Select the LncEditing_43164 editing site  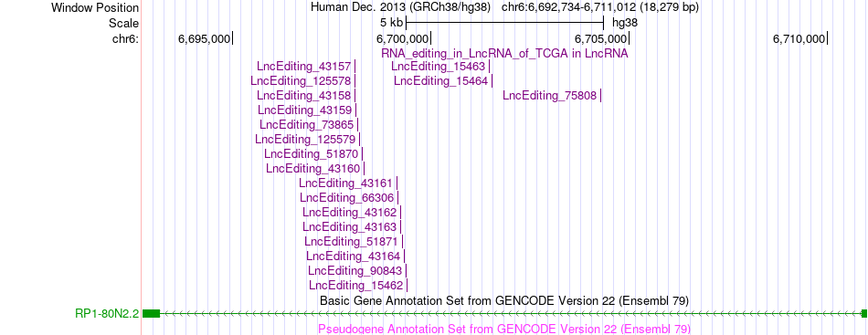point(354,256)
